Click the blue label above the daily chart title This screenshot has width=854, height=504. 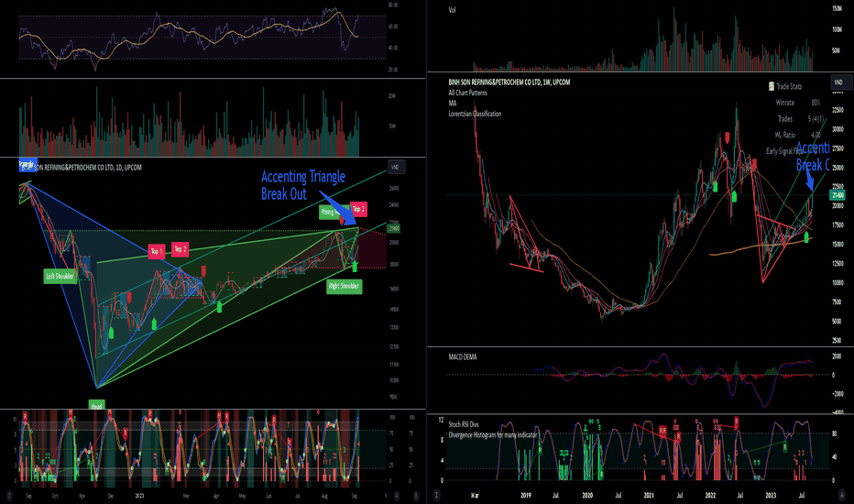(27, 163)
